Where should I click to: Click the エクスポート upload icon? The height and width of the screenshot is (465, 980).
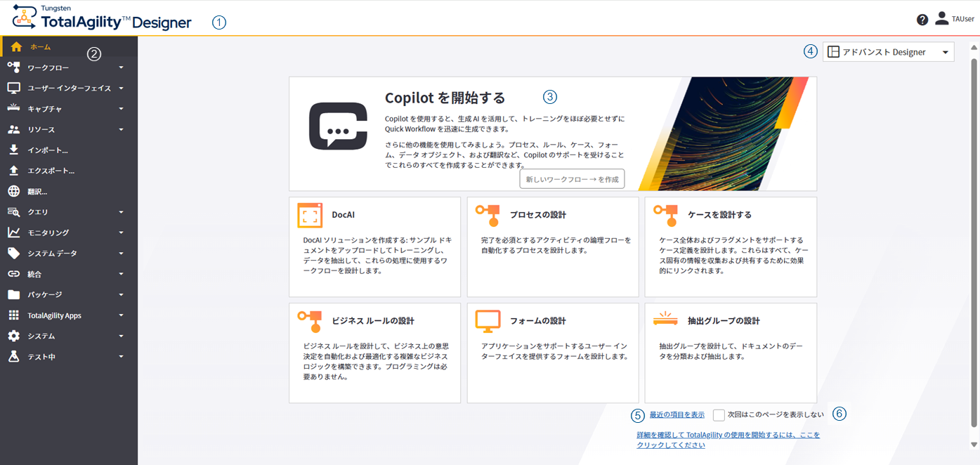pyautogui.click(x=15, y=170)
